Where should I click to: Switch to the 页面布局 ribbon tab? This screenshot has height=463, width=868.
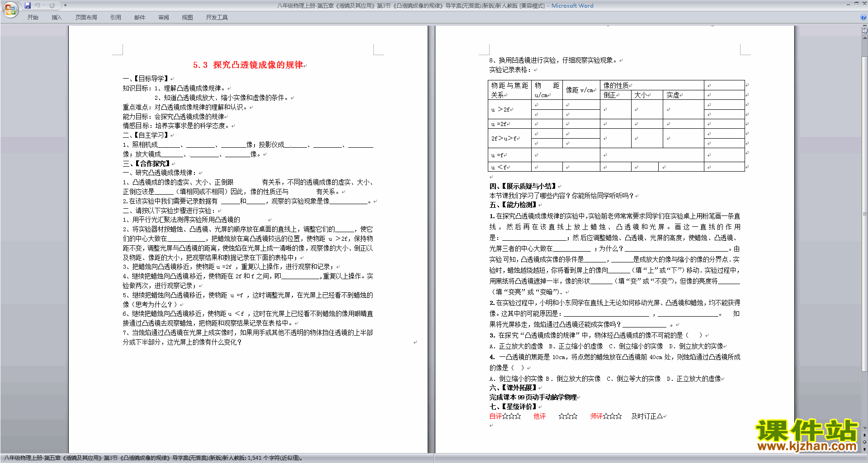86,18
